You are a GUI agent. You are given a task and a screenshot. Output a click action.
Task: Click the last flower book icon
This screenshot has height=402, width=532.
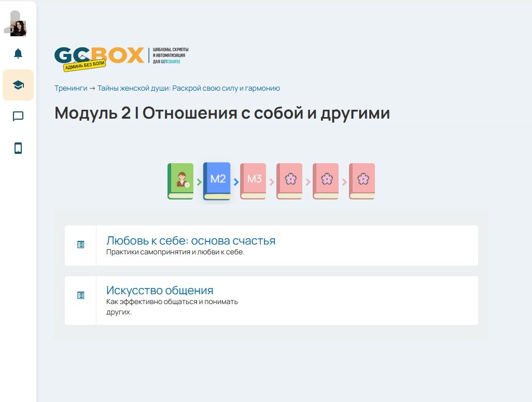[x=362, y=181]
